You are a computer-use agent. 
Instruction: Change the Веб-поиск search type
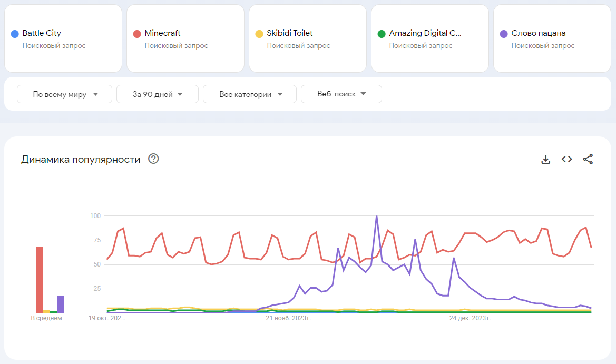[341, 94]
